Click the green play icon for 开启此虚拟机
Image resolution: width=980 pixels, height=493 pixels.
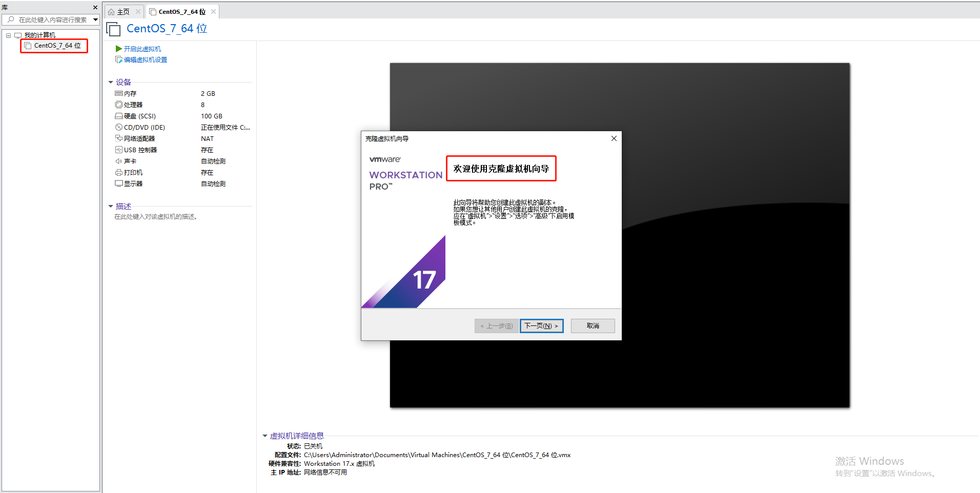coord(118,49)
